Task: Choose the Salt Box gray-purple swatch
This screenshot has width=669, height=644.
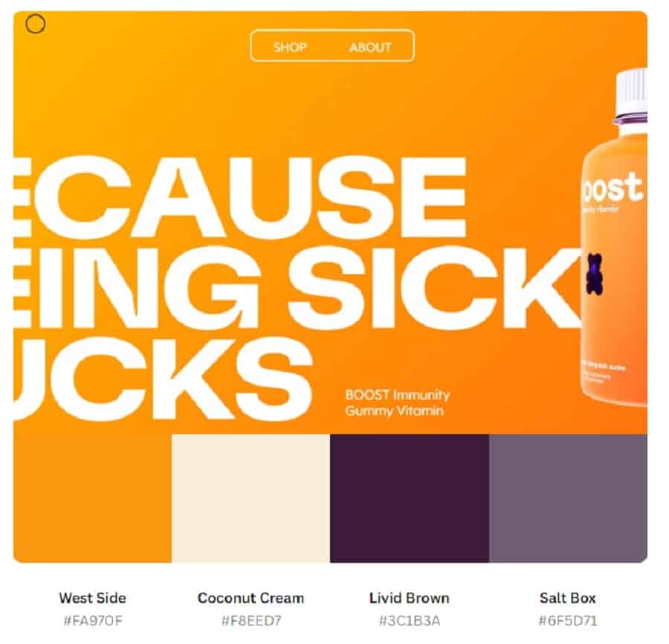Action: coord(569,498)
